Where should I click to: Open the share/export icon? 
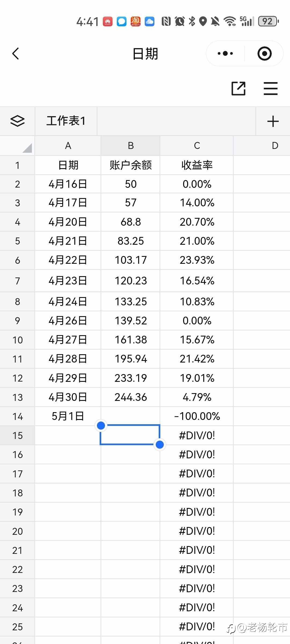point(238,88)
